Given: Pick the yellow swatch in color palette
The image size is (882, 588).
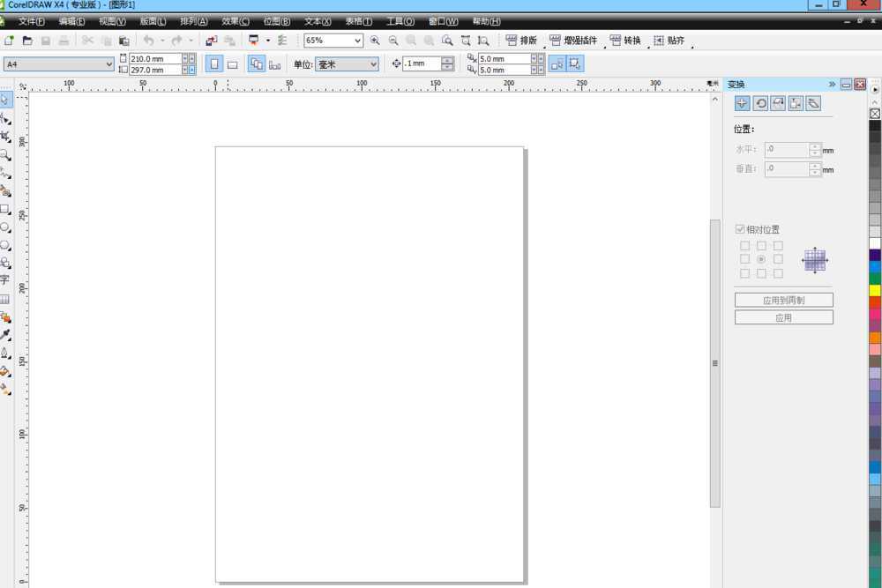Looking at the screenshot, I should (x=875, y=290).
